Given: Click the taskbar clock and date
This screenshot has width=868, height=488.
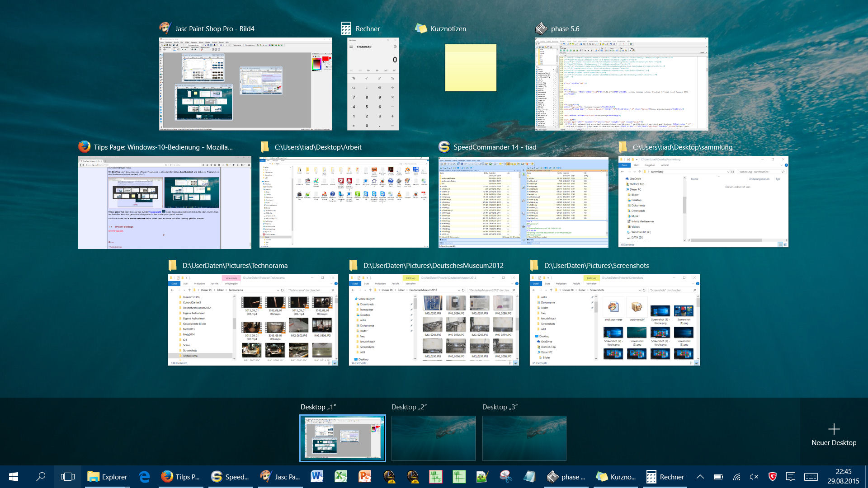Looking at the screenshot, I should click(x=843, y=477).
